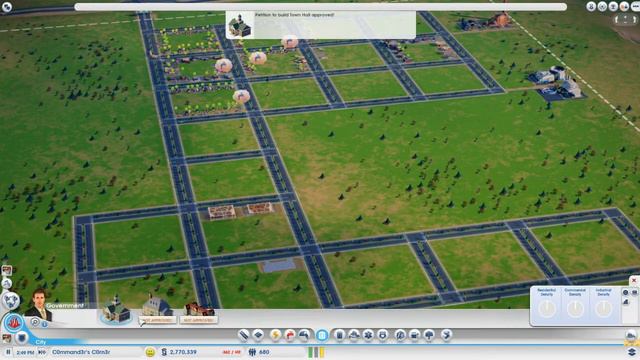640x360 pixels.
Task: Open the Sewage menu icon
Action: click(x=304, y=335)
